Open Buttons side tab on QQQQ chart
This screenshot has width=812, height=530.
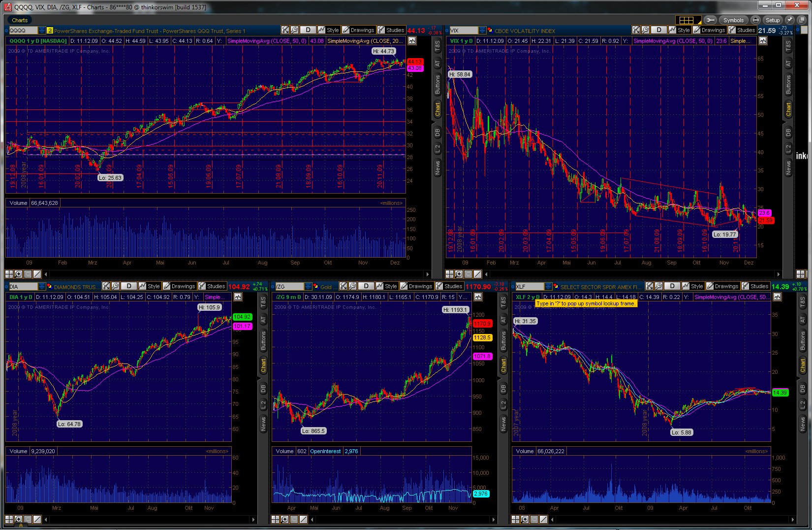pos(437,84)
